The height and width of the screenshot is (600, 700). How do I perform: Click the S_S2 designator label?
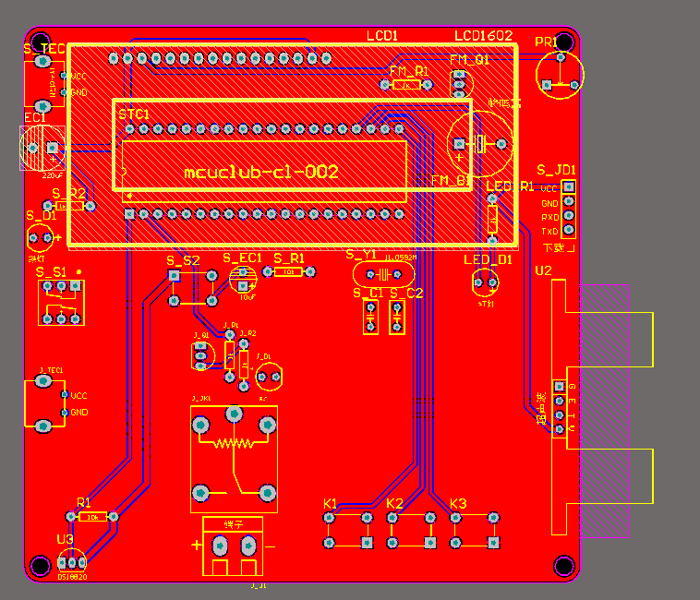point(183,260)
